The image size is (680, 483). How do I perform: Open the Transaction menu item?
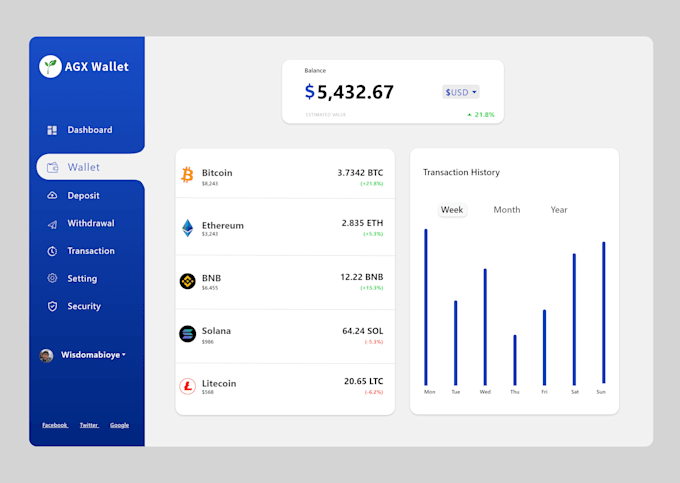click(91, 251)
